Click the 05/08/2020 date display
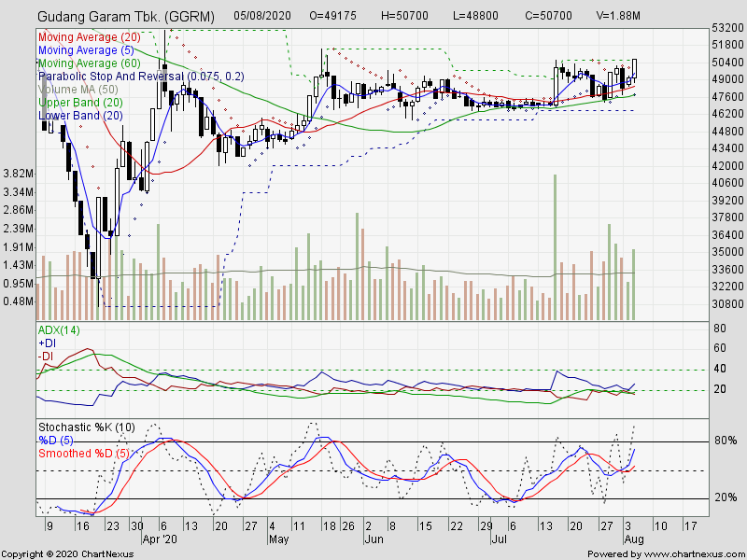 (263, 16)
